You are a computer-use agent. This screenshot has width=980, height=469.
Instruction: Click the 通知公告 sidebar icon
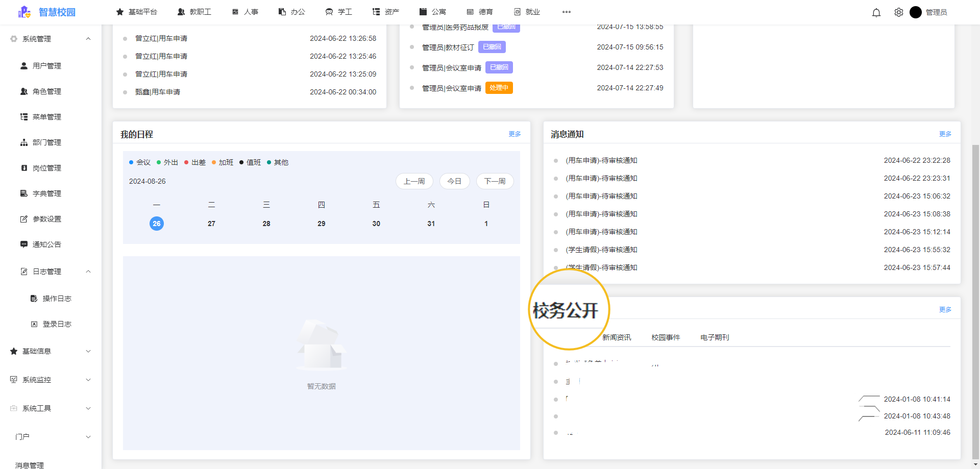(x=24, y=244)
